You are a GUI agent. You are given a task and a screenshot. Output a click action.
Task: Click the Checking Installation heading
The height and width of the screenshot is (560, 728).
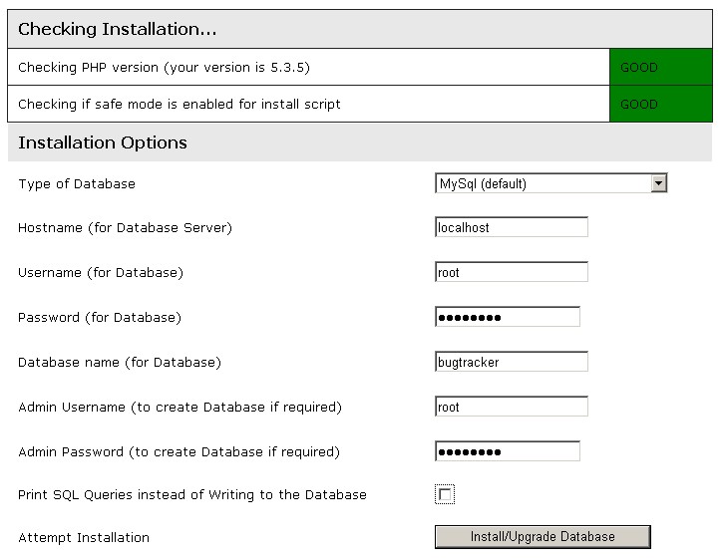(118, 30)
